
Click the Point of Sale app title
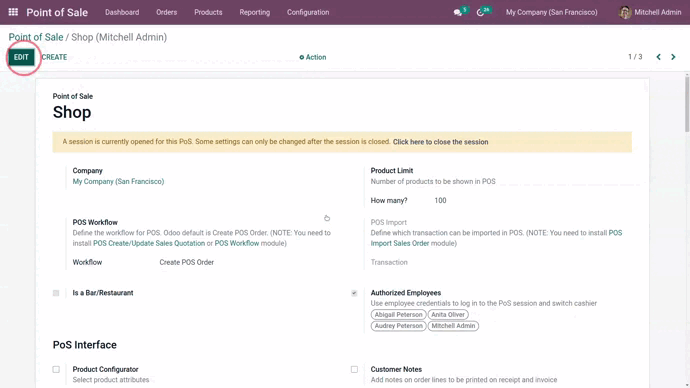[x=57, y=12]
